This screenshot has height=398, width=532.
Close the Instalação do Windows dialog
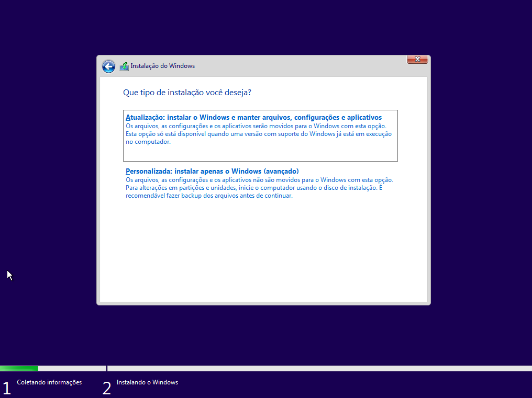tap(417, 59)
